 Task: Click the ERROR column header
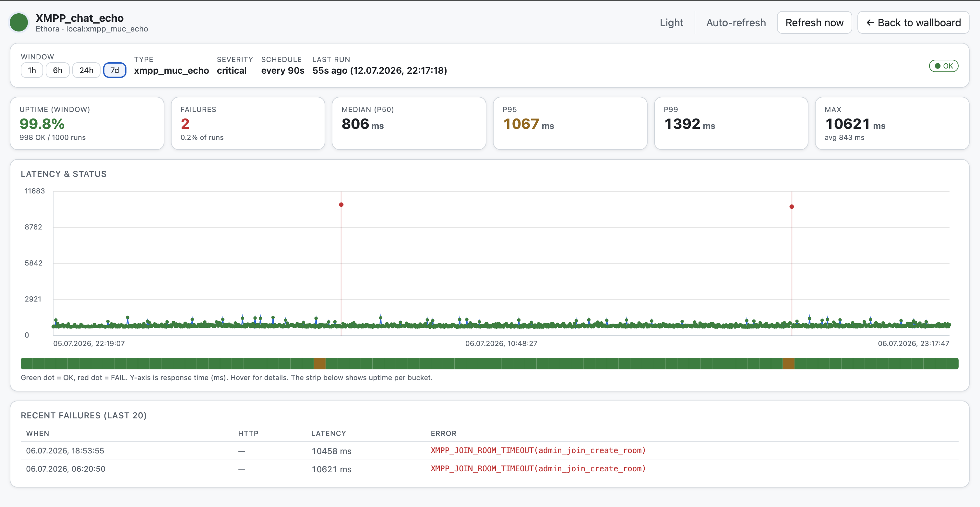coord(444,434)
